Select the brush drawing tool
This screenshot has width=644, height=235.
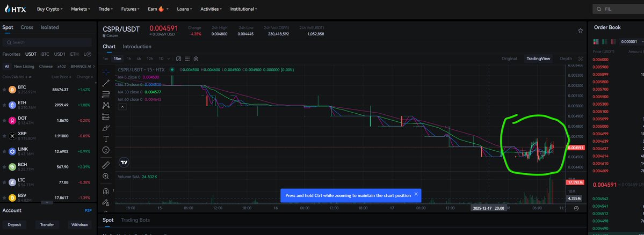tap(106, 128)
